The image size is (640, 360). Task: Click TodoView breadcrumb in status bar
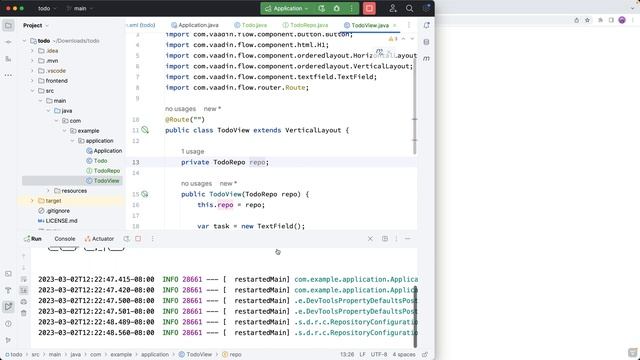[x=195, y=354]
